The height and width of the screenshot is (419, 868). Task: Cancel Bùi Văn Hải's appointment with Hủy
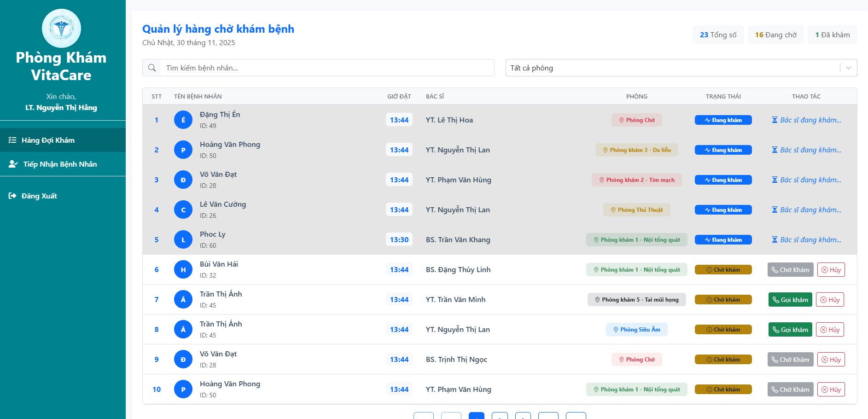831,270
